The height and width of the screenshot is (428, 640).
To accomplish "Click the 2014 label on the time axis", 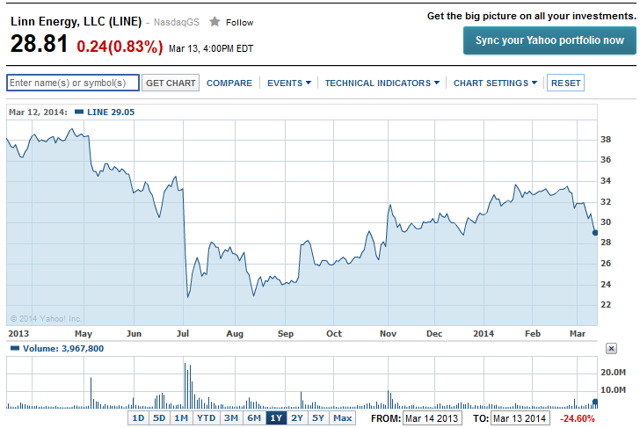I will tap(483, 334).
